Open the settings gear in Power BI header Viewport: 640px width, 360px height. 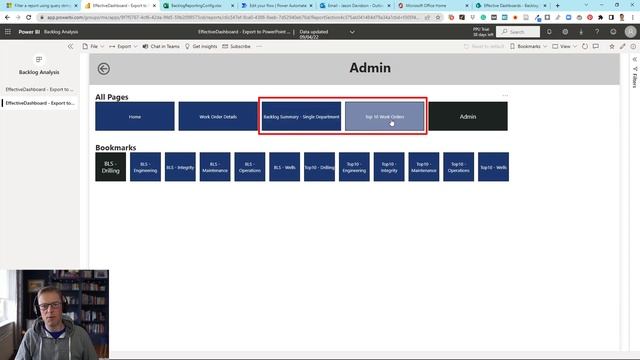(565, 32)
